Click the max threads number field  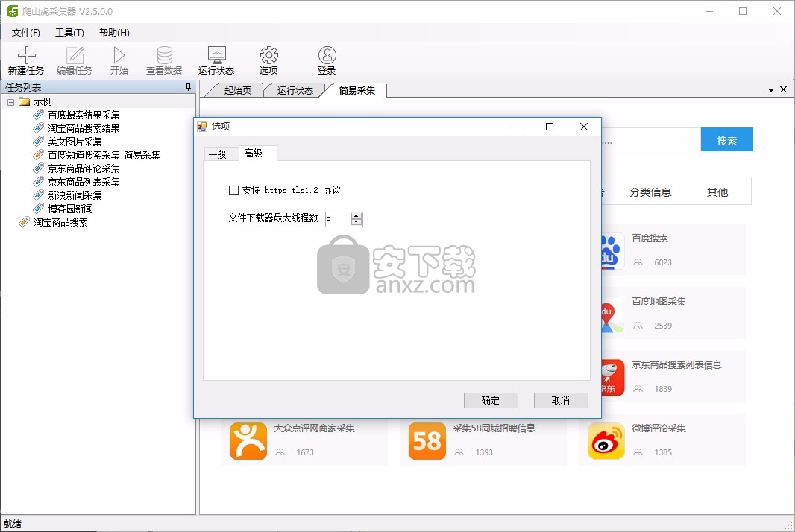pyautogui.click(x=338, y=219)
